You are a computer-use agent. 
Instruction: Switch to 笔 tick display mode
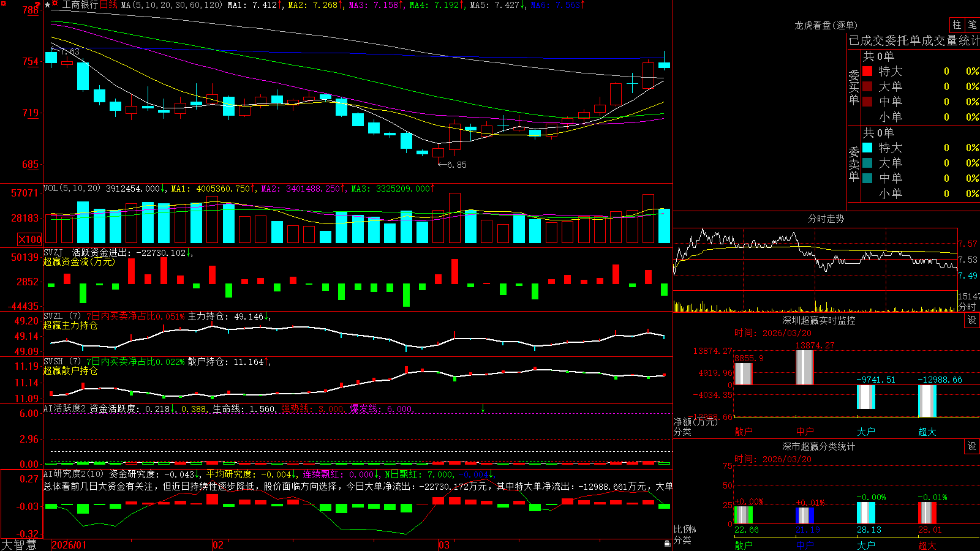(x=972, y=25)
